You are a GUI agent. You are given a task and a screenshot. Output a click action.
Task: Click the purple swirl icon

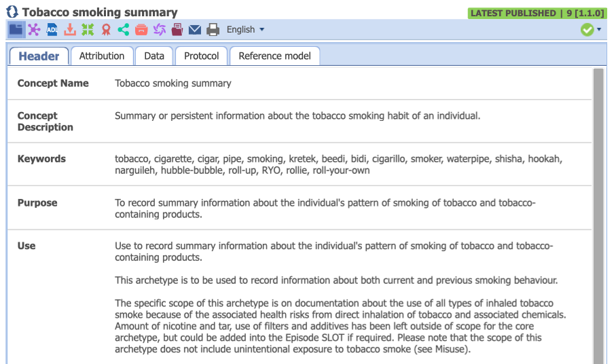click(160, 30)
